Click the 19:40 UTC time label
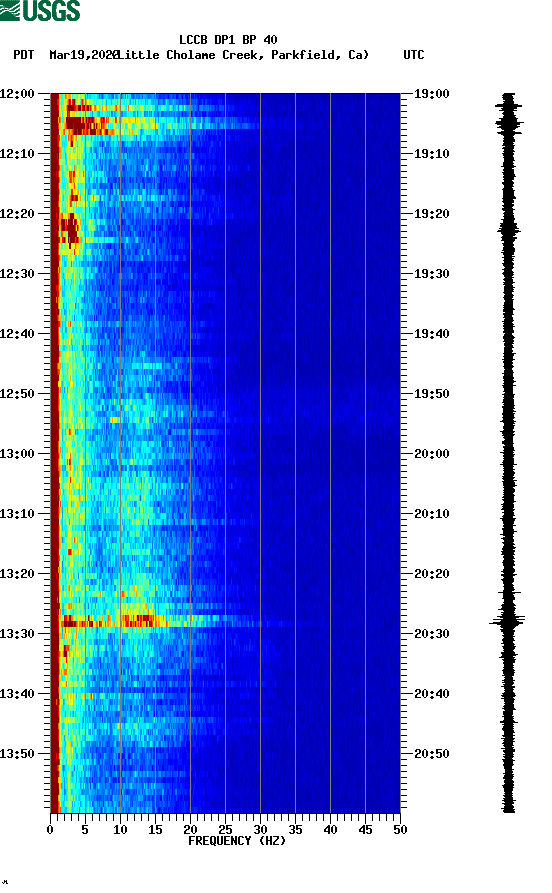Image resolution: width=552 pixels, height=893 pixels. click(x=431, y=333)
